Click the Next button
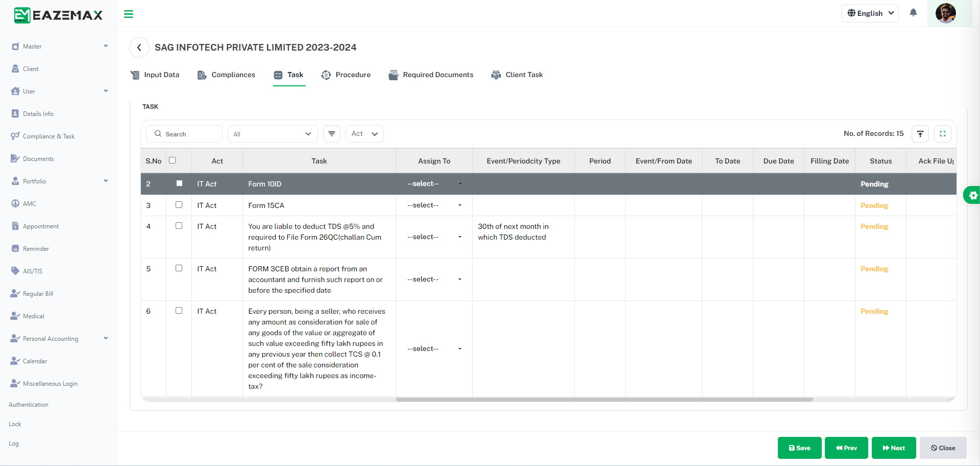Image resolution: width=980 pixels, height=466 pixels. pos(894,448)
